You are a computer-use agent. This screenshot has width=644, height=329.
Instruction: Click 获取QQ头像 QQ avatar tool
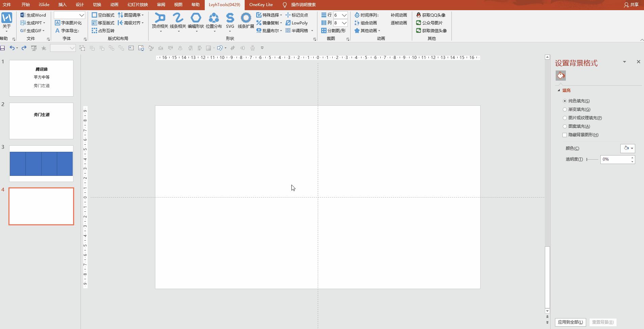(x=431, y=15)
